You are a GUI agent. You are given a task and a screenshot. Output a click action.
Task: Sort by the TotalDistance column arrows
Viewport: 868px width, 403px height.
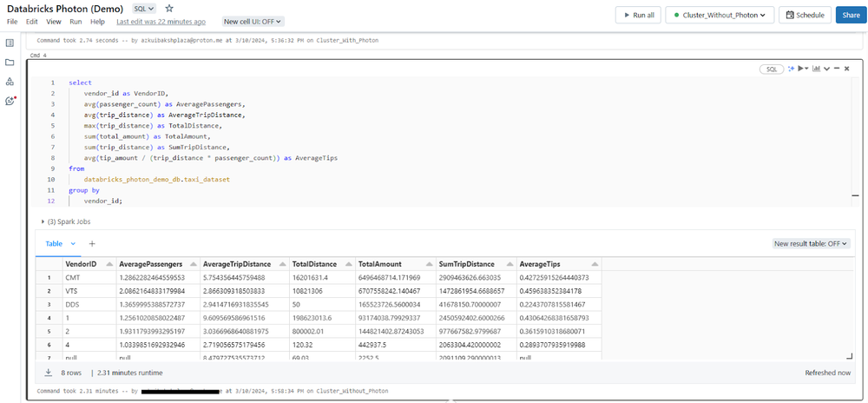348,265
